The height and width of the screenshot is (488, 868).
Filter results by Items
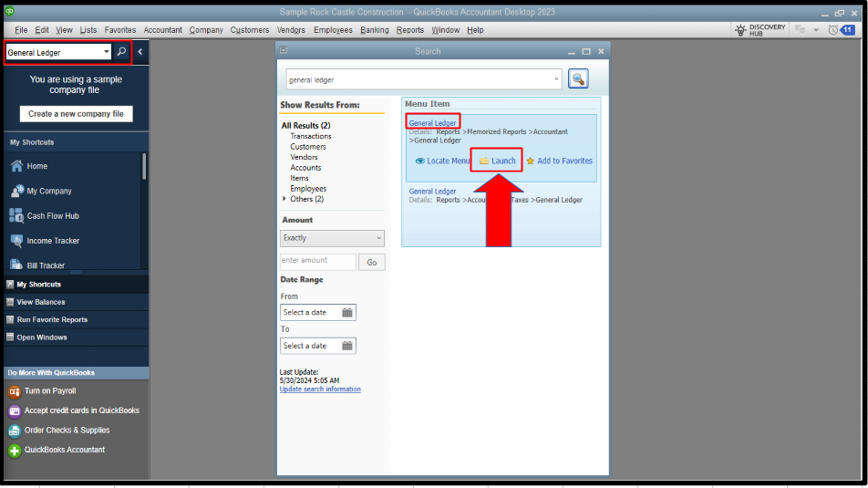pyautogui.click(x=299, y=178)
